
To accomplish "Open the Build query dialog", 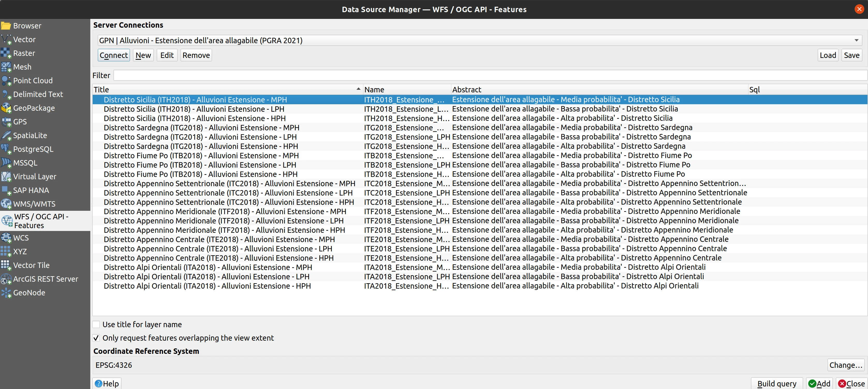I will (x=777, y=384).
